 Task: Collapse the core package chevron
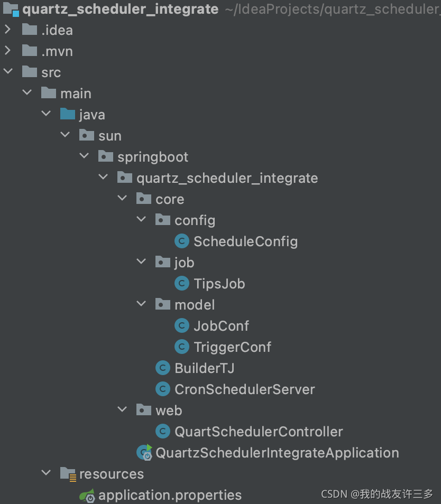[x=122, y=198]
